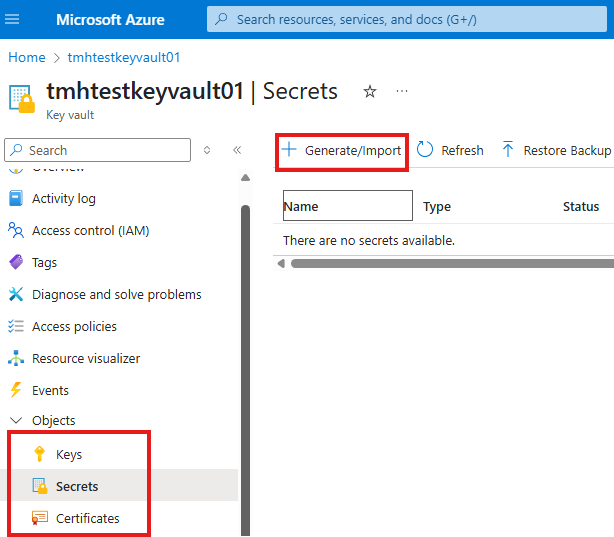Click Restore Backup
614x537 pixels.
pyautogui.click(x=556, y=150)
